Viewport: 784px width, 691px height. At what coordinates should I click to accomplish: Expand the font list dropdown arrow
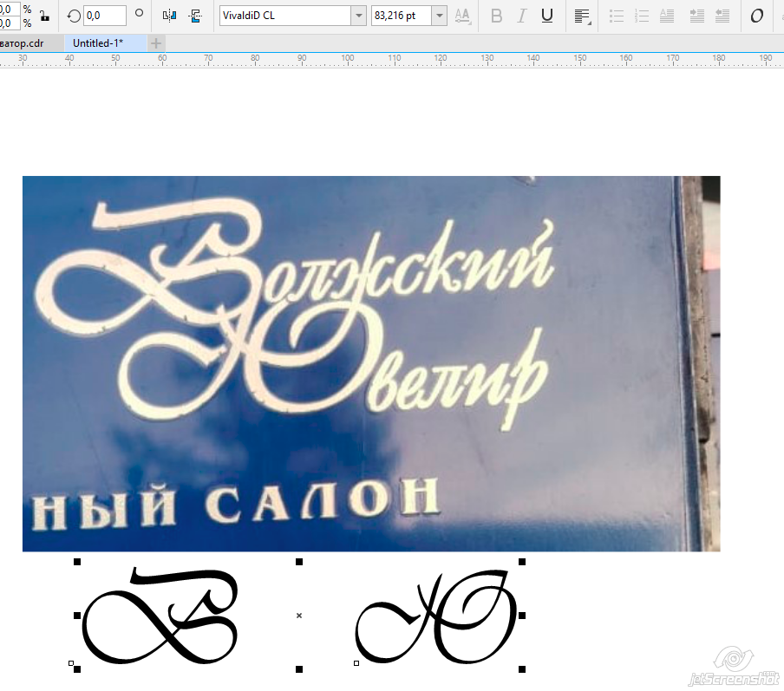pyautogui.click(x=358, y=16)
